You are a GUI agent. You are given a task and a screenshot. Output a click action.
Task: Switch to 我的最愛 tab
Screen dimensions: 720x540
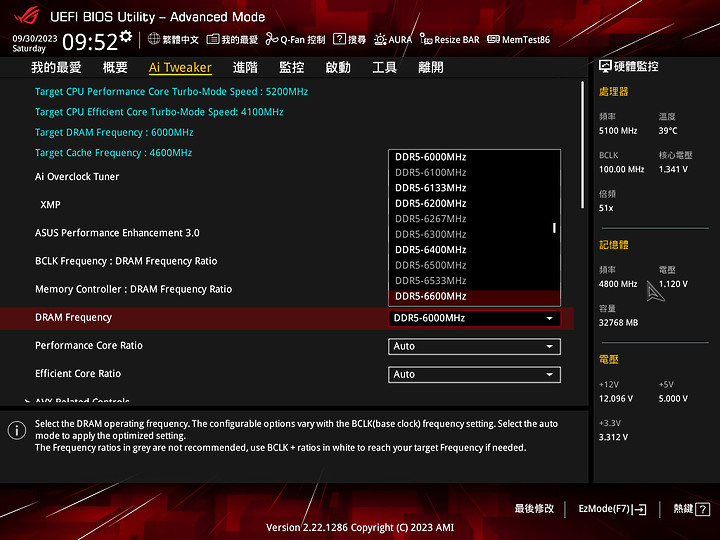56,68
